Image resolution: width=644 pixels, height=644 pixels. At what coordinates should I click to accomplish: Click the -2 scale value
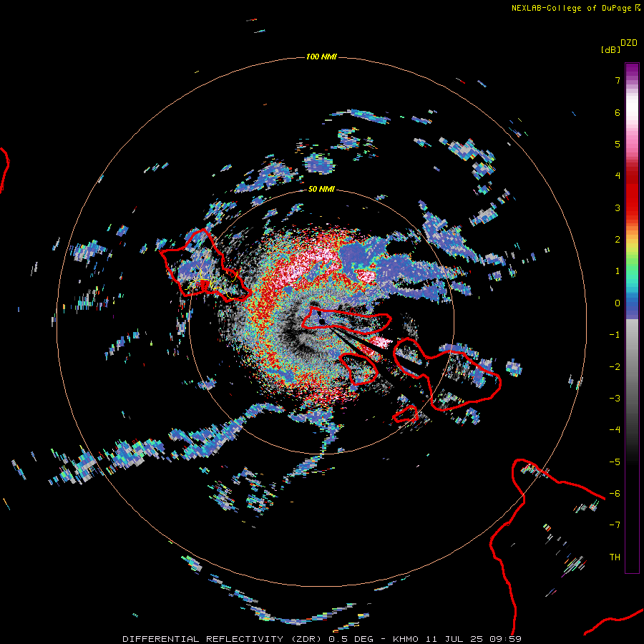(x=615, y=367)
